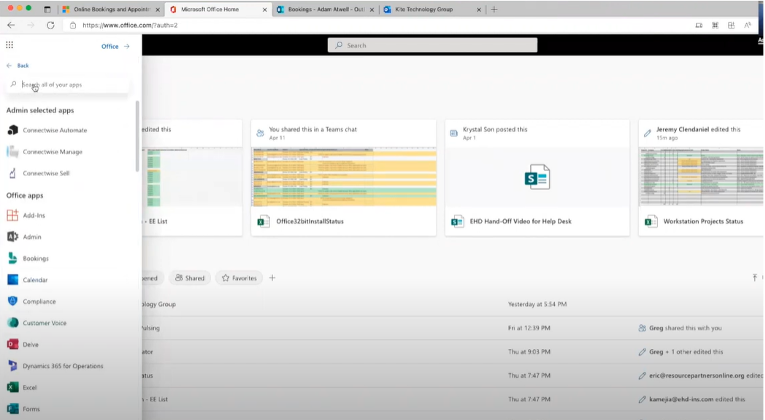Screen dimensions: 765x420
Task: Reload the page
Action: [50, 25]
